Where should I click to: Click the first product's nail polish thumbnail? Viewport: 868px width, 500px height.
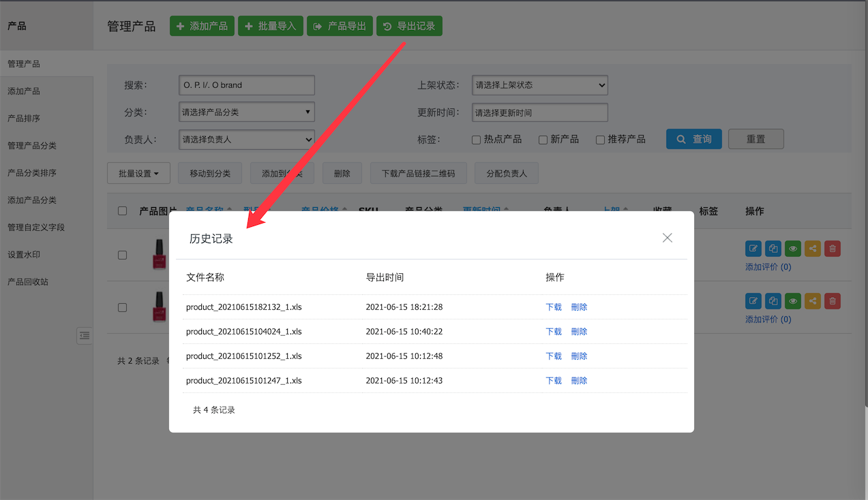159,255
